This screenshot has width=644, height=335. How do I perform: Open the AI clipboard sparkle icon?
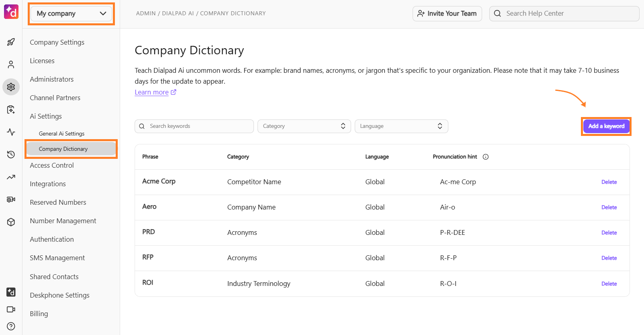tap(11, 109)
